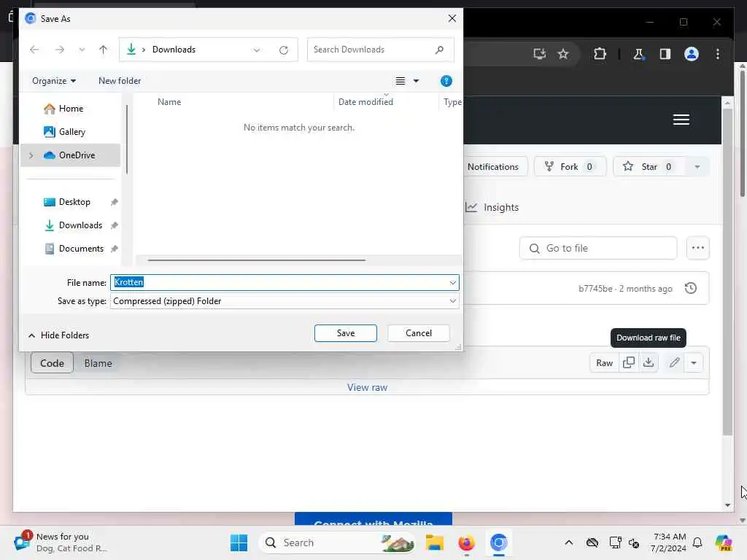The width and height of the screenshot is (747, 560).
Task: Open Windows Start menu
Action: point(239,542)
